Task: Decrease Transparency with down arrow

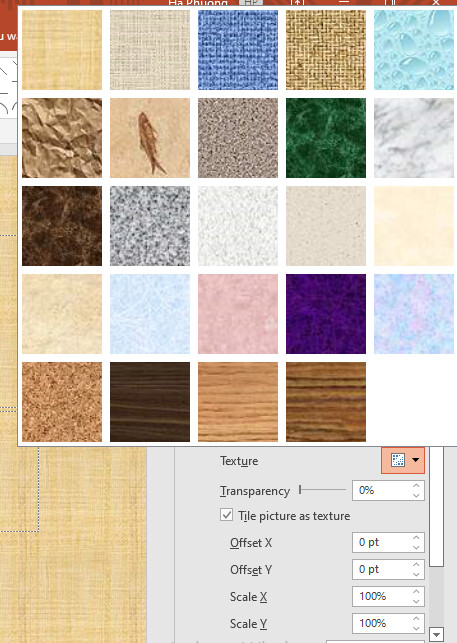Action: pyautogui.click(x=416, y=495)
